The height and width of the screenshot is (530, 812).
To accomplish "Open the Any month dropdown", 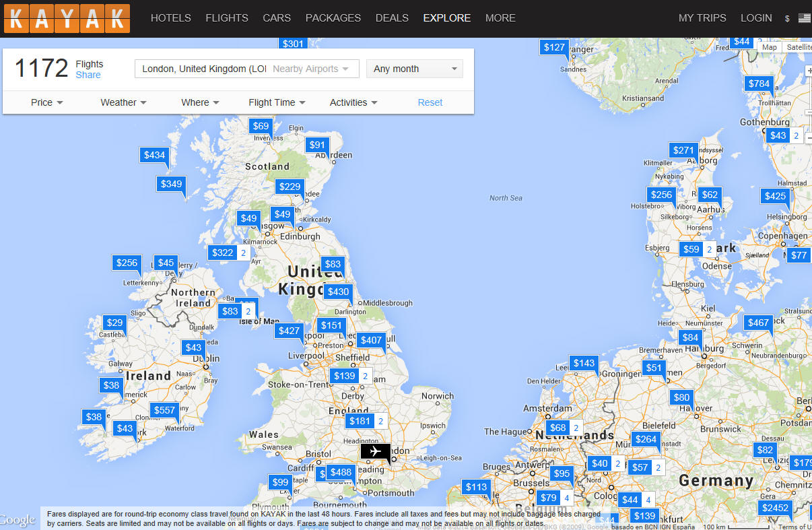I will [415, 69].
